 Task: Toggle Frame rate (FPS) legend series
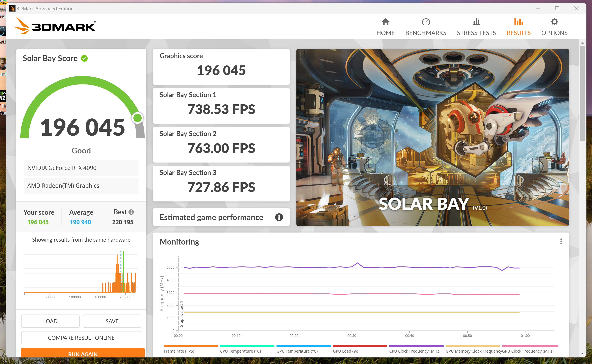(x=179, y=351)
